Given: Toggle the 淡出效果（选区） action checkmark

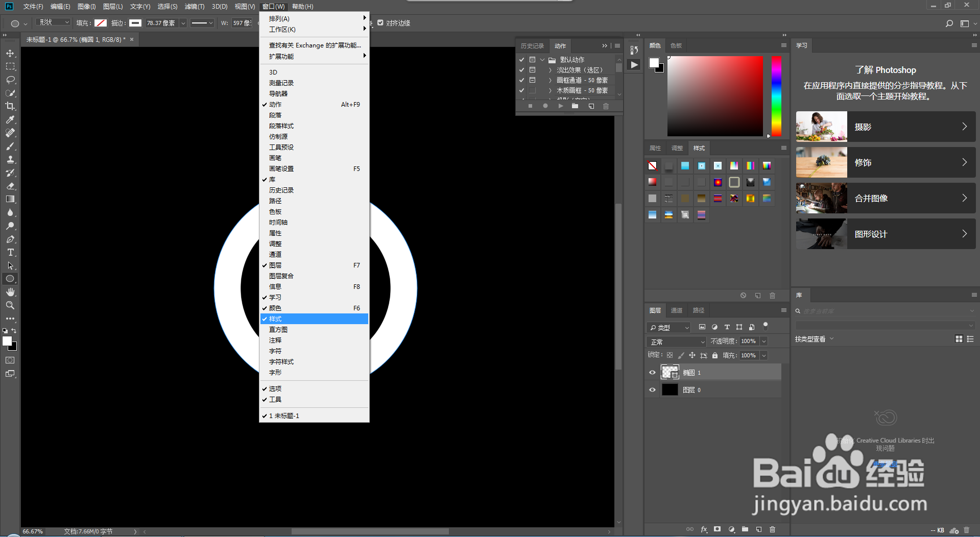Looking at the screenshot, I should (x=521, y=70).
